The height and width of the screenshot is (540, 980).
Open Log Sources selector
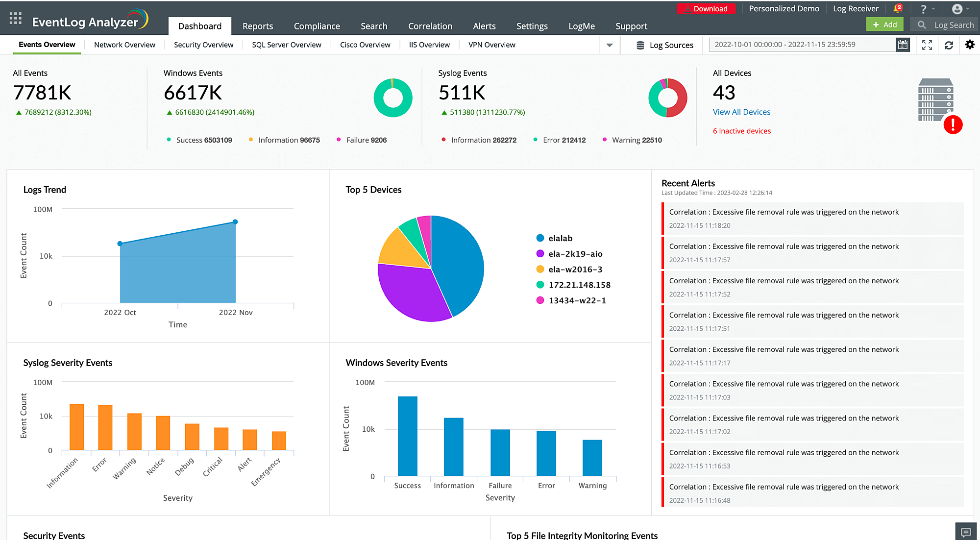[x=664, y=45]
